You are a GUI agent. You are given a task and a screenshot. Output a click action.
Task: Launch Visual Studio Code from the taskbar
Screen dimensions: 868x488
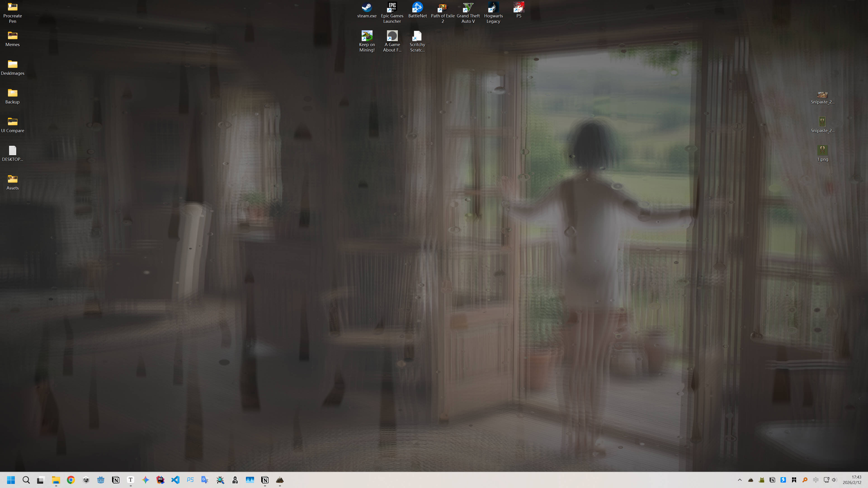pos(176,480)
